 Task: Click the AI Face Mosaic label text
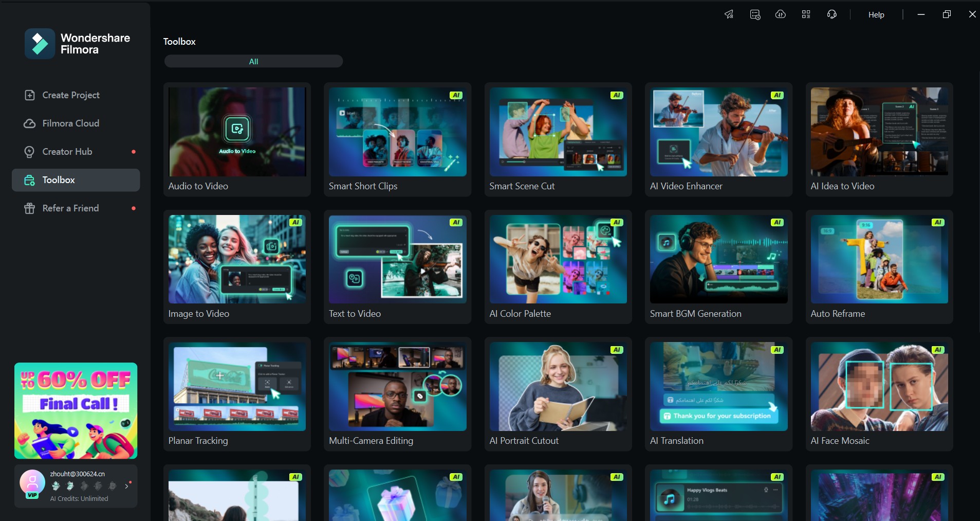[840, 441]
